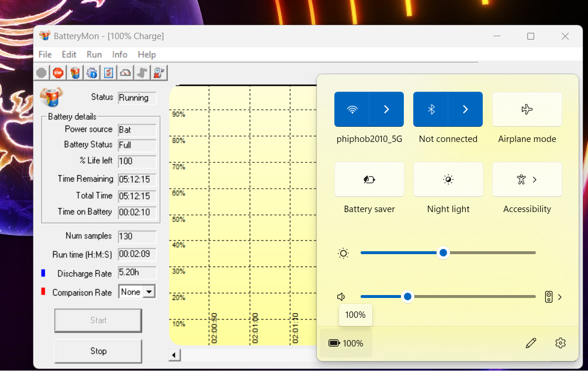The image size is (588, 371).
Task: Open the Info menu
Action: [120, 55]
